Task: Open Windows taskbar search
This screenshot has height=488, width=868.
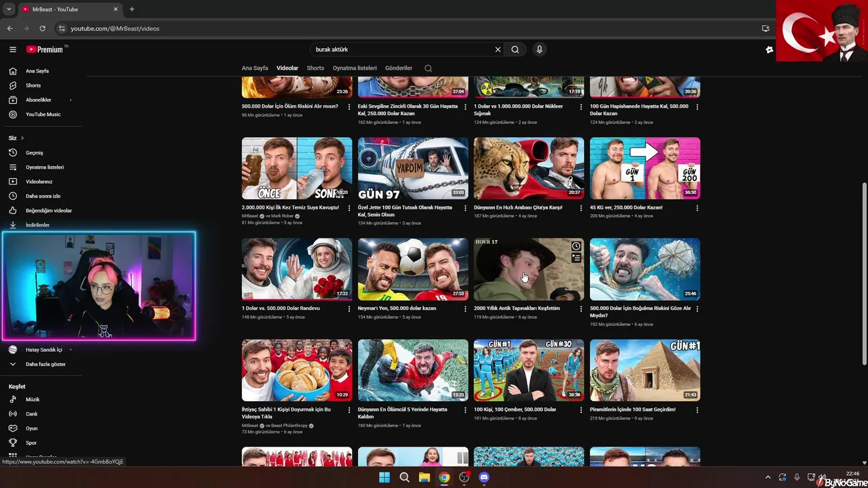Action: [x=404, y=477]
